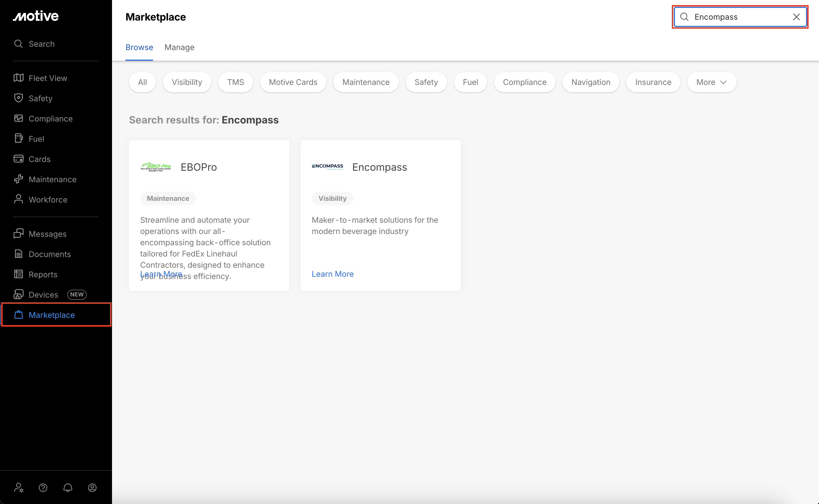Click Learn More on EBOPro card
The image size is (819, 504).
[x=161, y=274]
